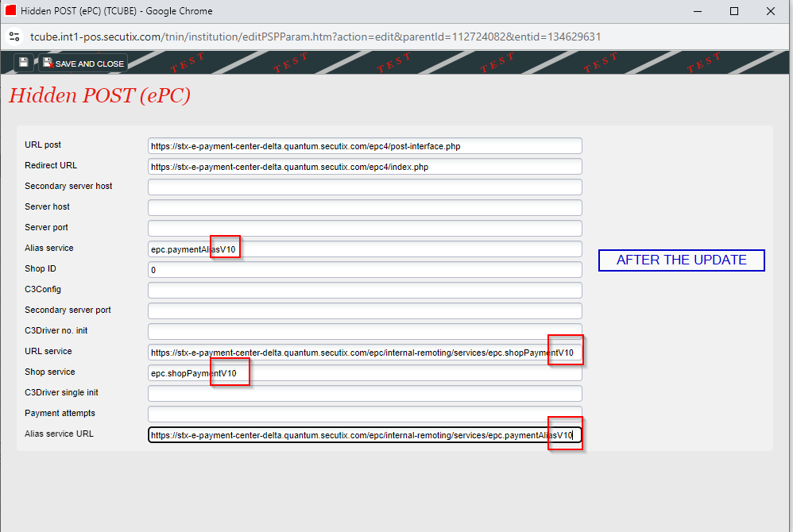Click the red app icon in title bar
Screen dimensions: 793x532
coord(10,10)
